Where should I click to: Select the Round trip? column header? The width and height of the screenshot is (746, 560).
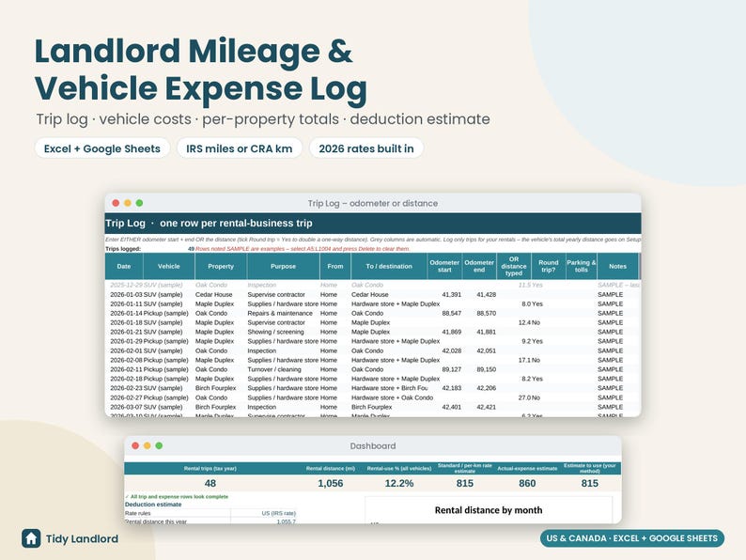click(548, 267)
